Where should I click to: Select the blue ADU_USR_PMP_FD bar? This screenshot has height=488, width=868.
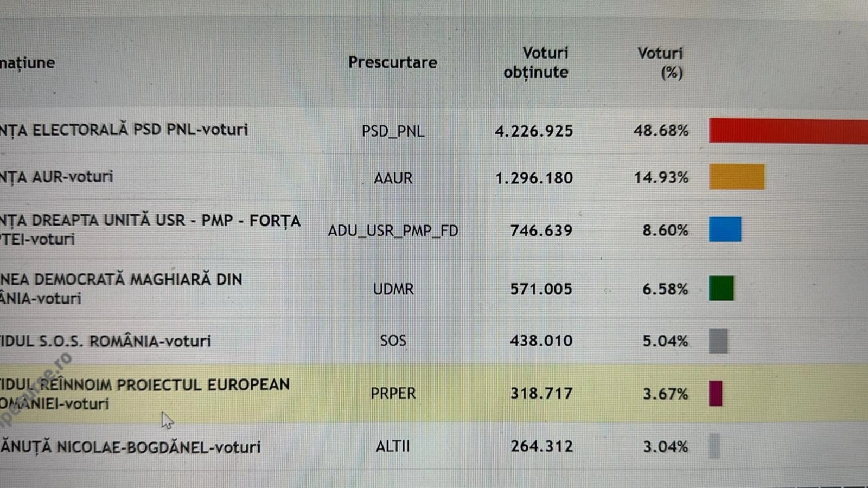[x=725, y=229]
